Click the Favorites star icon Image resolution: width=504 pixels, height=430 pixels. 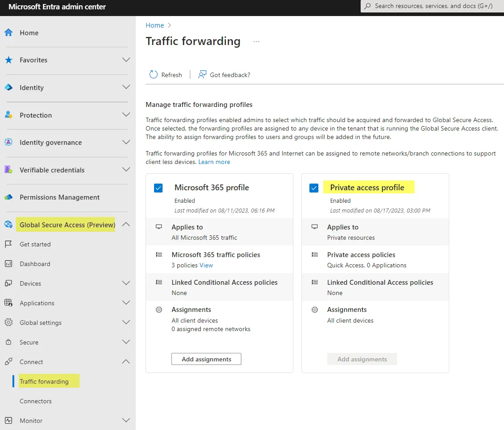coord(8,60)
